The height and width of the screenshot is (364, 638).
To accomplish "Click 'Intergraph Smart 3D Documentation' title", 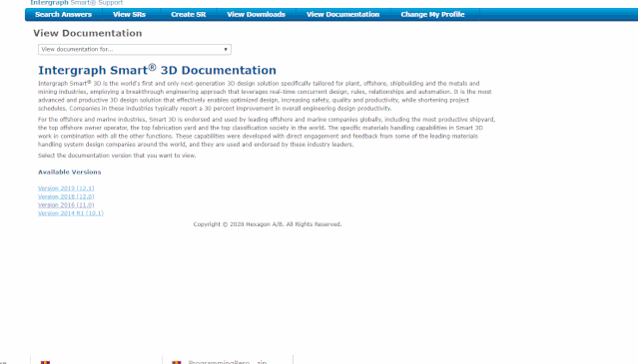I will tap(157, 70).
